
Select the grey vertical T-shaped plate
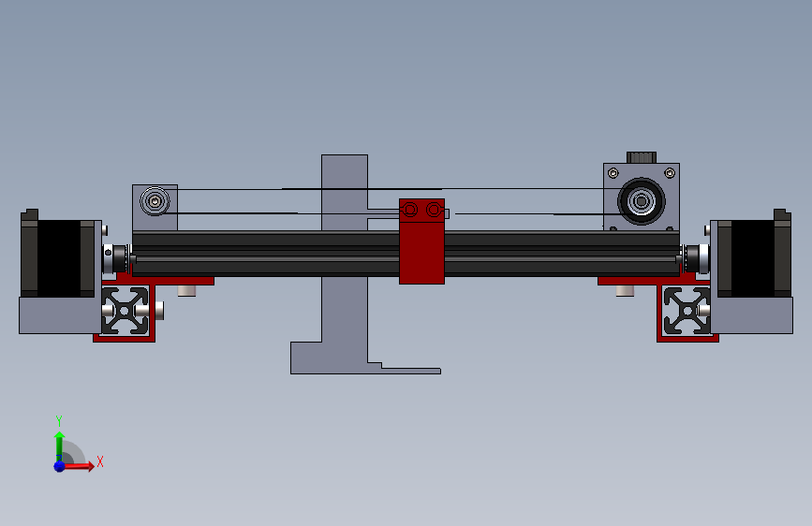(345, 264)
